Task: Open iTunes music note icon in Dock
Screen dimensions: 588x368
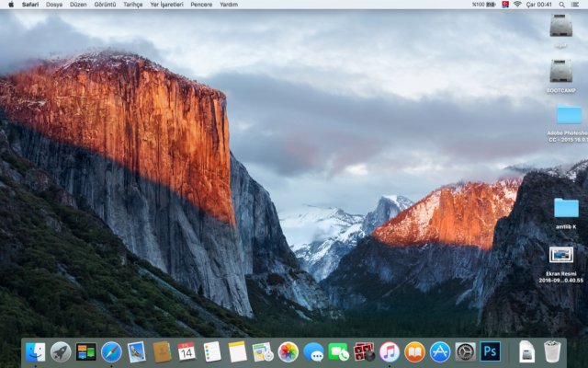Action: [390, 352]
